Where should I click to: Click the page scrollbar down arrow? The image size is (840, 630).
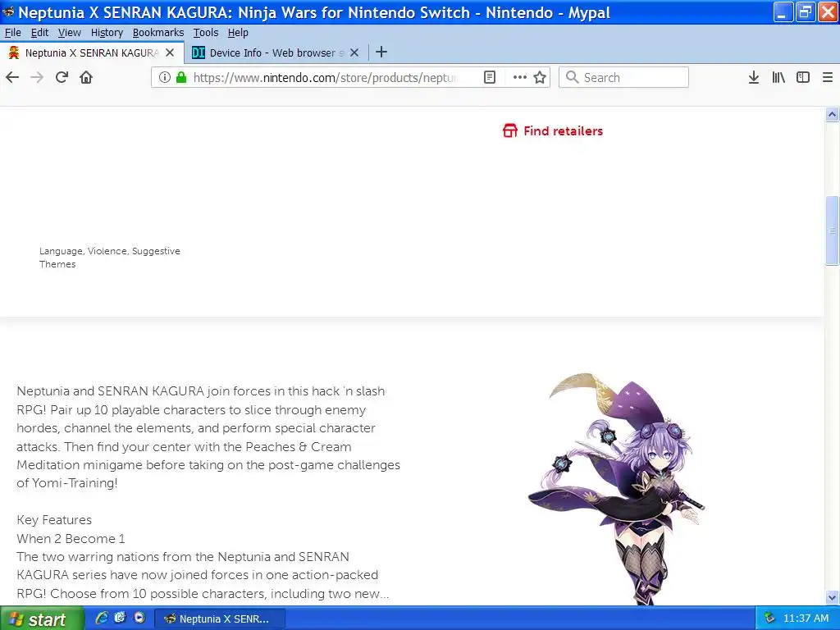coord(832,597)
